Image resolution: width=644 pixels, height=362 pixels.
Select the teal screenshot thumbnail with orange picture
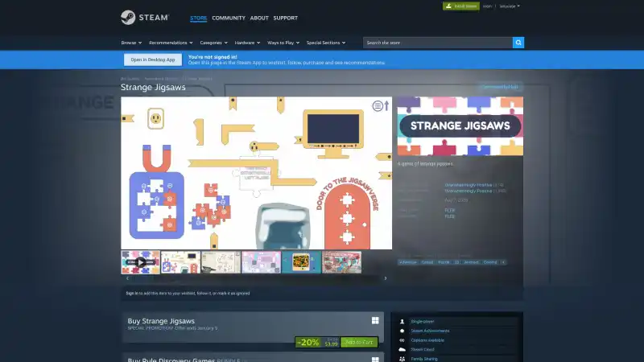pyautogui.click(x=301, y=262)
